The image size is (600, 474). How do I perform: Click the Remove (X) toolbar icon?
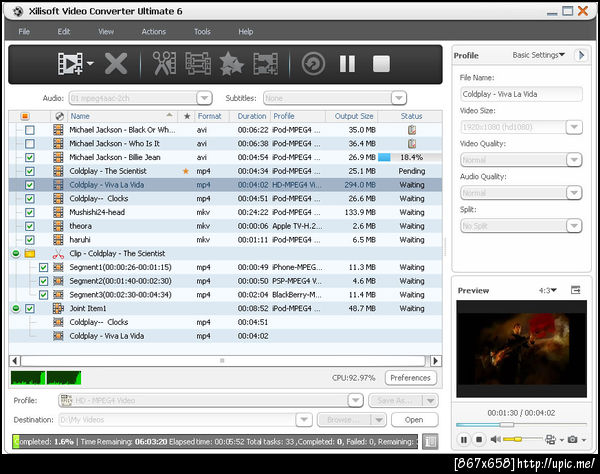click(116, 64)
